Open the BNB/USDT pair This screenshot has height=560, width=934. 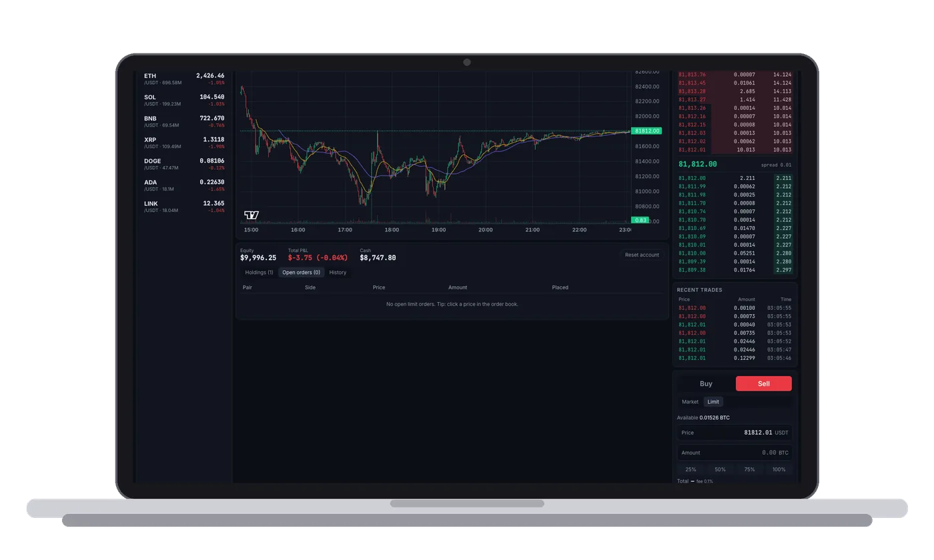pyautogui.click(x=184, y=121)
